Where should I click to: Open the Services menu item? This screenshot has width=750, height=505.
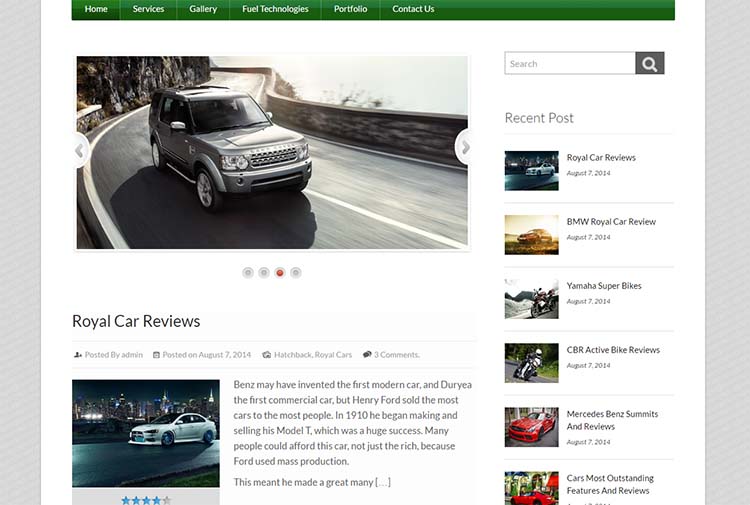[148, 9]
